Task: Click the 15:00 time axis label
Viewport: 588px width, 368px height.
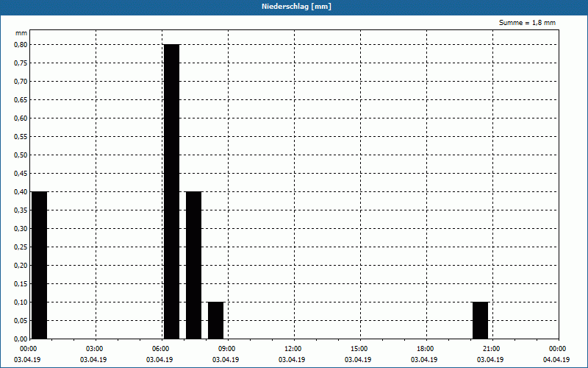Action: tap(359, 349)
